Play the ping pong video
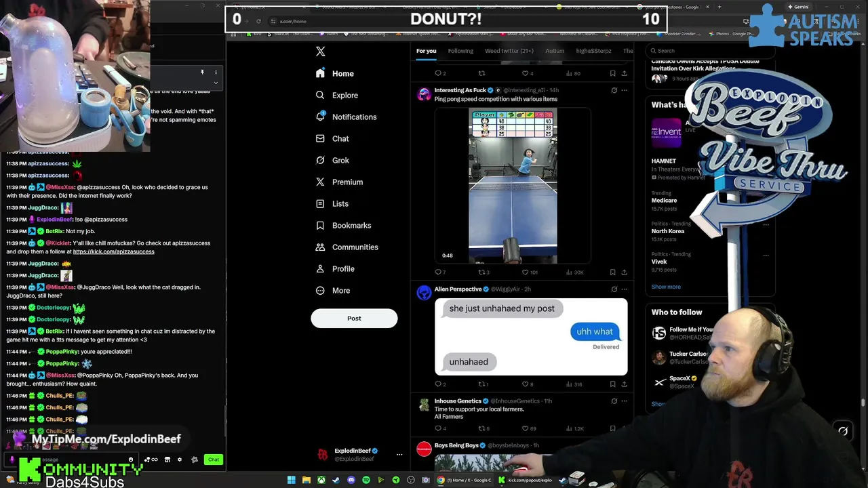Screen dimensions: 868x488 point(513,186)
